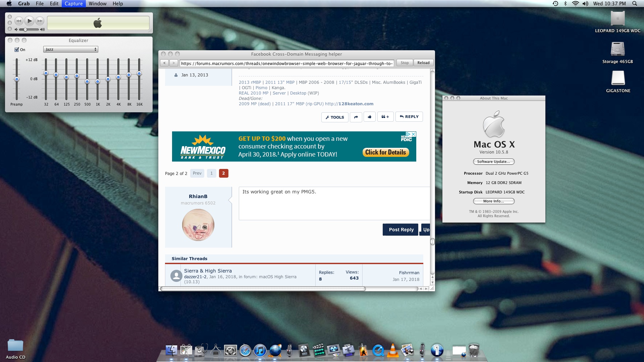
Task: Click the rewind button in mini player
Action: point(19,21)
